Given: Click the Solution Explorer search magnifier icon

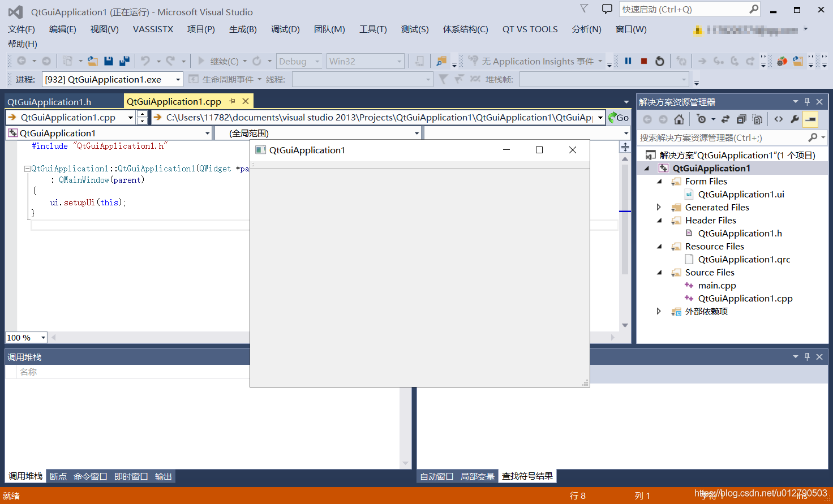Looking at the screenshot, I should pos(813,137).
